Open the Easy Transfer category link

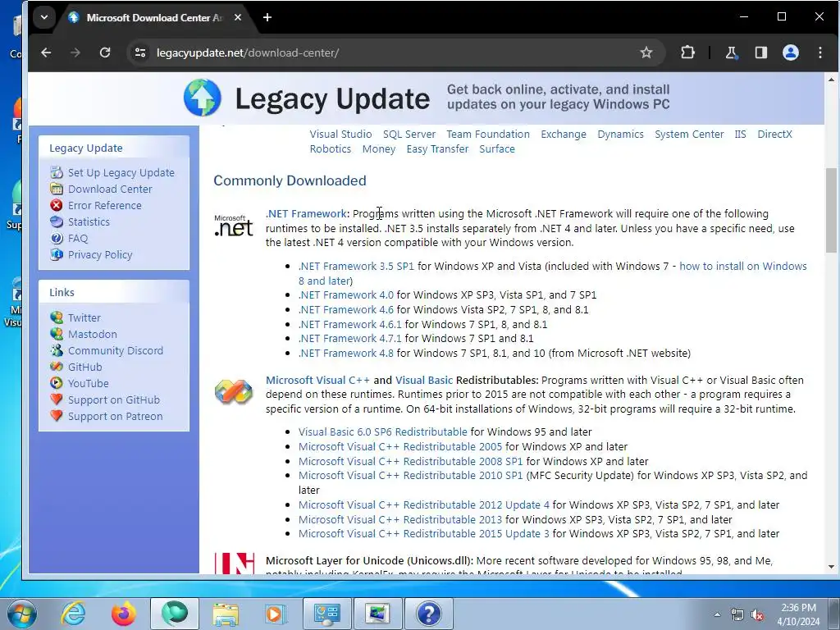click(x=437, y=149)
